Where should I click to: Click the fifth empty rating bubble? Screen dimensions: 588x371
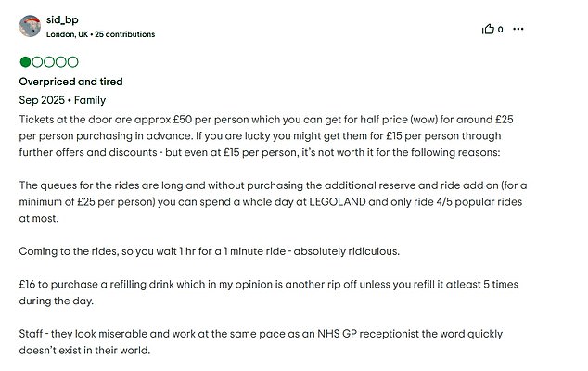click(x=72, y=62)
